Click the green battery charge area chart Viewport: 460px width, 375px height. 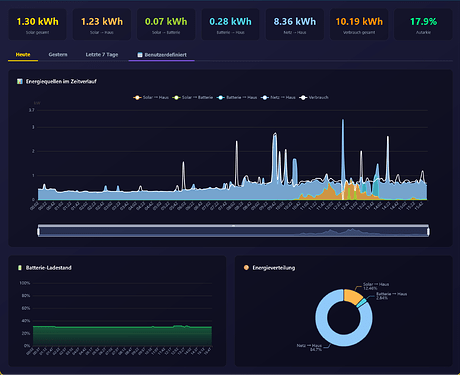(122, 336)
